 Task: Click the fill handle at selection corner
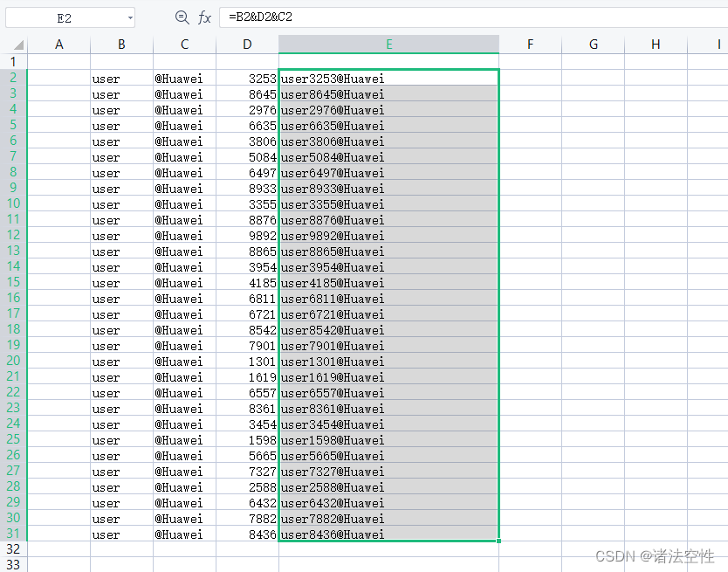click(x=498, y=541)
